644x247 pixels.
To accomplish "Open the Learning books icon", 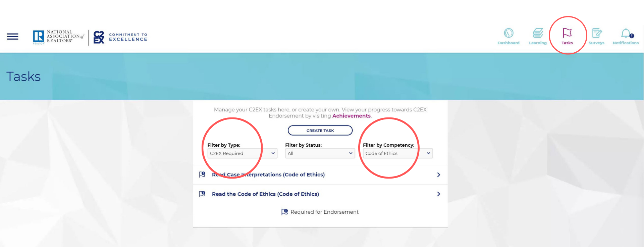I will tap(538, 33).
